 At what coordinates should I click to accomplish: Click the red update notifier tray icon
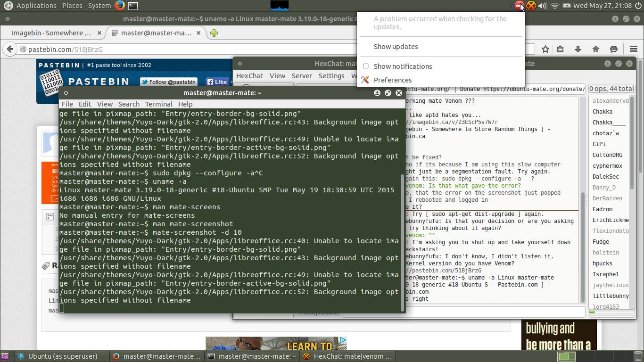(519, 6)
